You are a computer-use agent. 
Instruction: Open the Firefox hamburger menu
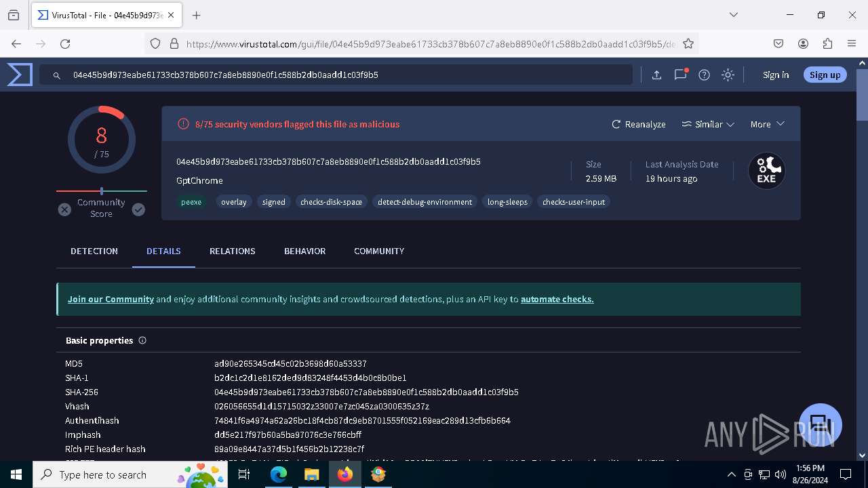[x=852, y=43]
